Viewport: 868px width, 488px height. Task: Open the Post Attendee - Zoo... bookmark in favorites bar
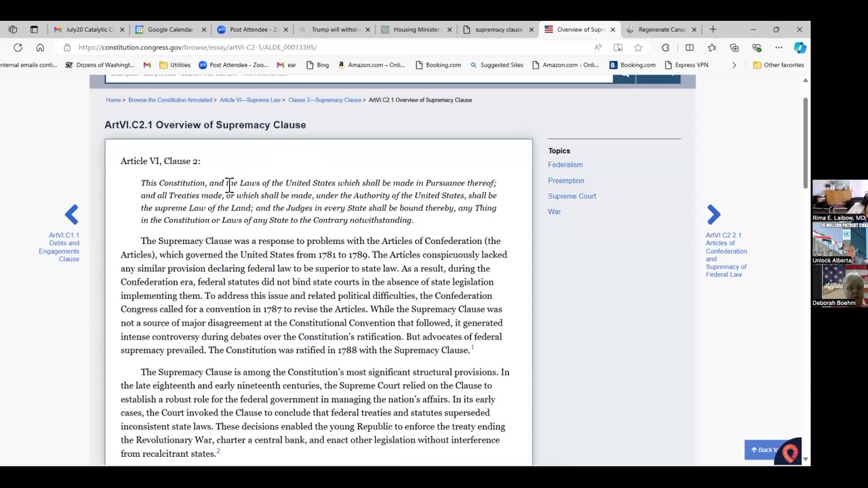tap(233, 65)
